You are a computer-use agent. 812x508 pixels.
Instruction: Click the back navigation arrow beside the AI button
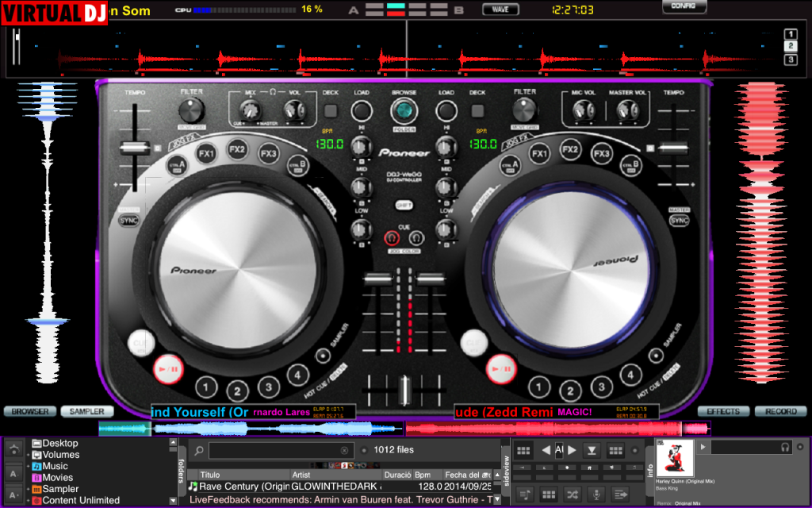(x=546, y=449)
